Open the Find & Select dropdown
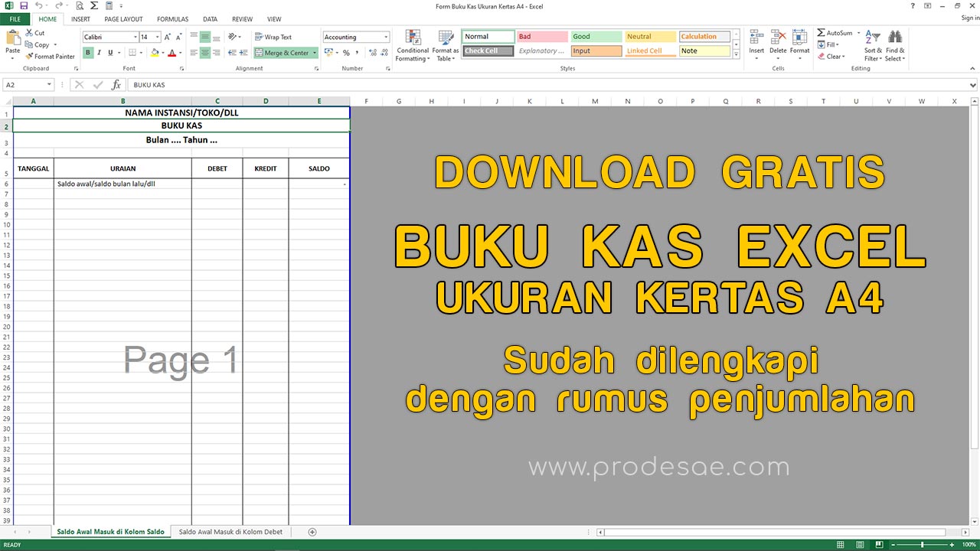This screenshot has height=551, width=980. [x=895, y=46]
